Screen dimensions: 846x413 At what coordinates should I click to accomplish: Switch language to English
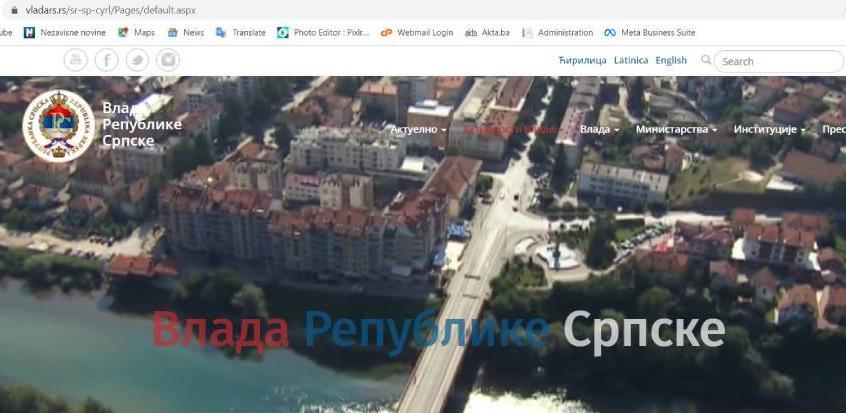[671, 60]
